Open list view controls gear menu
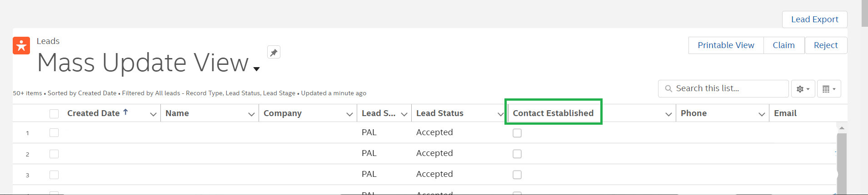Image resolution: width=868 pixels, height=195 pixels. [x=803, y=89]
